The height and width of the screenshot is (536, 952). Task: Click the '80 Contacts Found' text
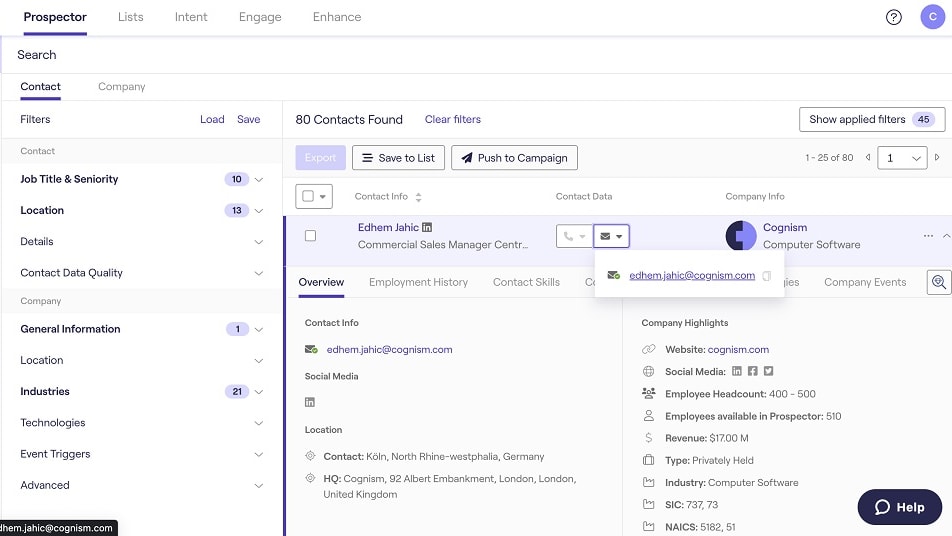[349, 120]
